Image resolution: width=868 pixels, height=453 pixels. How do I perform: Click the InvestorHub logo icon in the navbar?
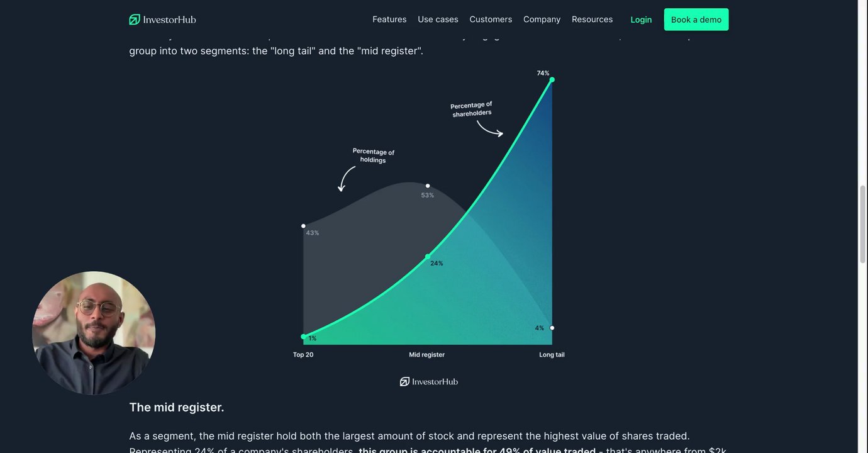click(x=135, y=20)
